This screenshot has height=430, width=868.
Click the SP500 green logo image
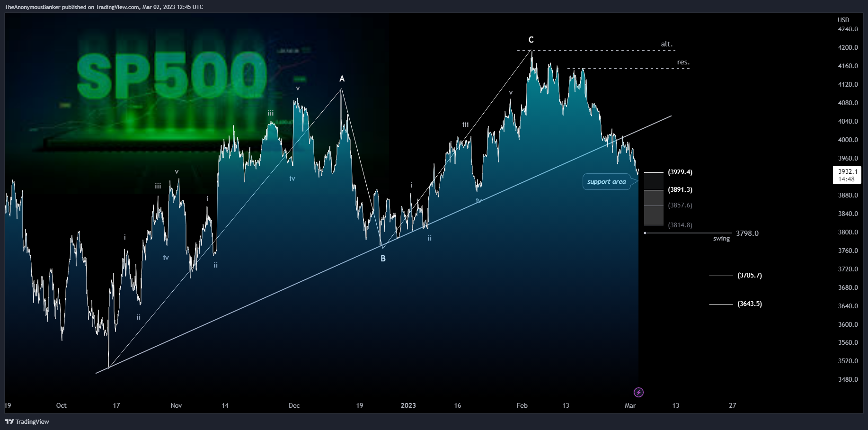pyautogui.click(x=172, y=76)
